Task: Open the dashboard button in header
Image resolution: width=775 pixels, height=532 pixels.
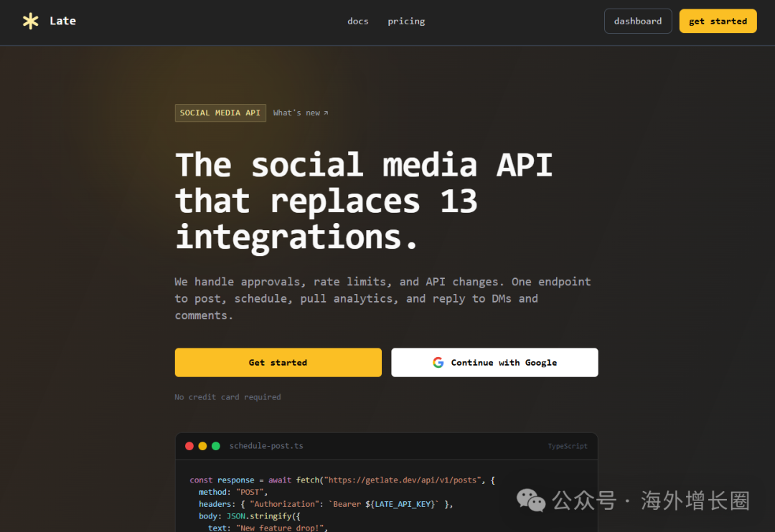Action: pos(638,22)
